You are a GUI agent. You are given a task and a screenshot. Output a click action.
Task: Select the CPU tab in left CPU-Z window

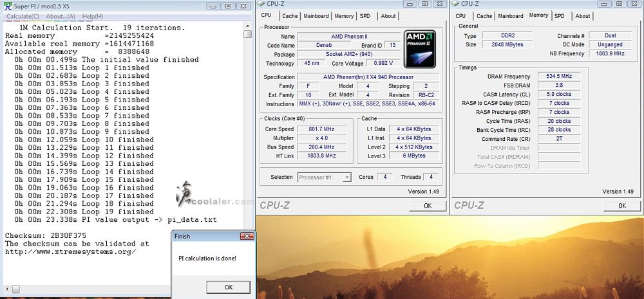(266, 15)
